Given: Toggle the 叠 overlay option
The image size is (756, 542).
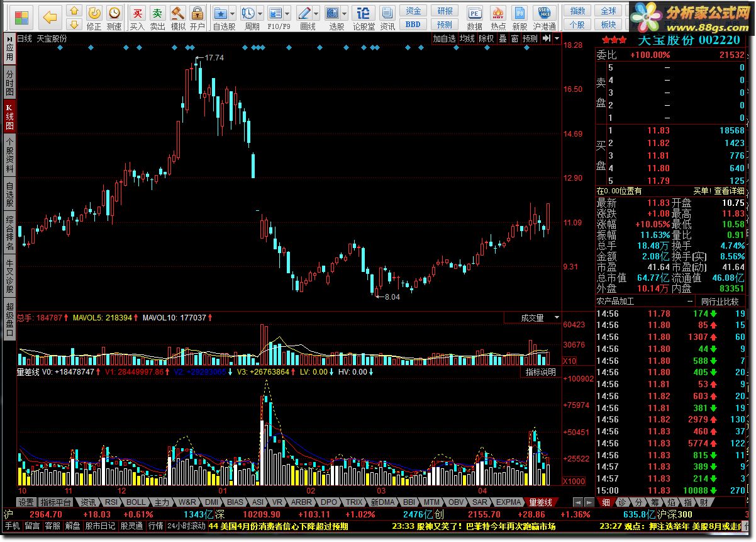Looking at the screenshot, I should coord(503,38).
